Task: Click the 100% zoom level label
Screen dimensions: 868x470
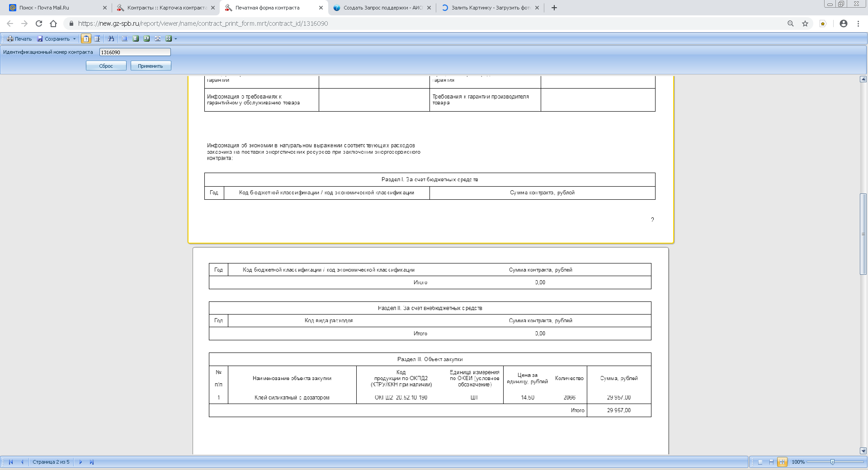Action: point(798,462)
